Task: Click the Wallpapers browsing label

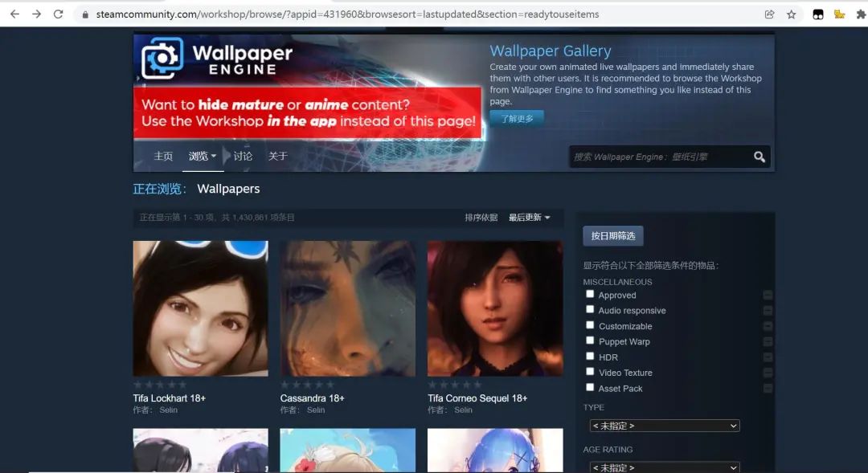Action: coord(228,189)
